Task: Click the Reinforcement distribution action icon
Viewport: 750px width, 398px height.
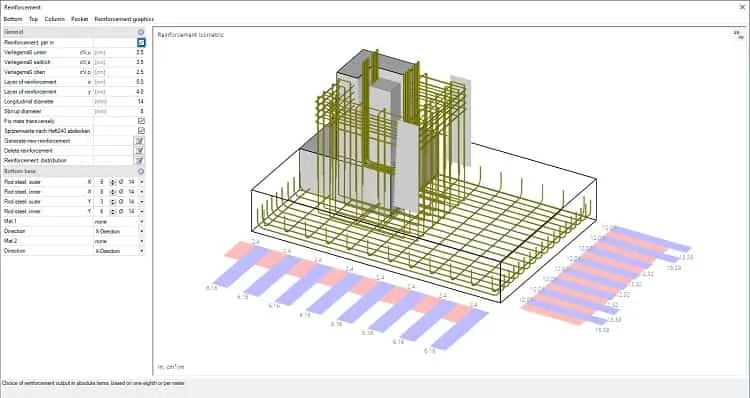Action: (x=139, y=161)
